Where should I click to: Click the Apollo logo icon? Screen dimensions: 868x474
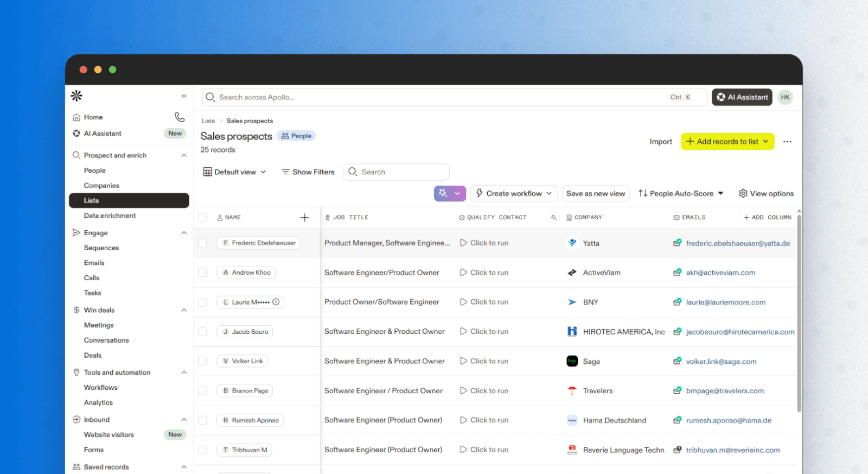(x=76, y=96)
